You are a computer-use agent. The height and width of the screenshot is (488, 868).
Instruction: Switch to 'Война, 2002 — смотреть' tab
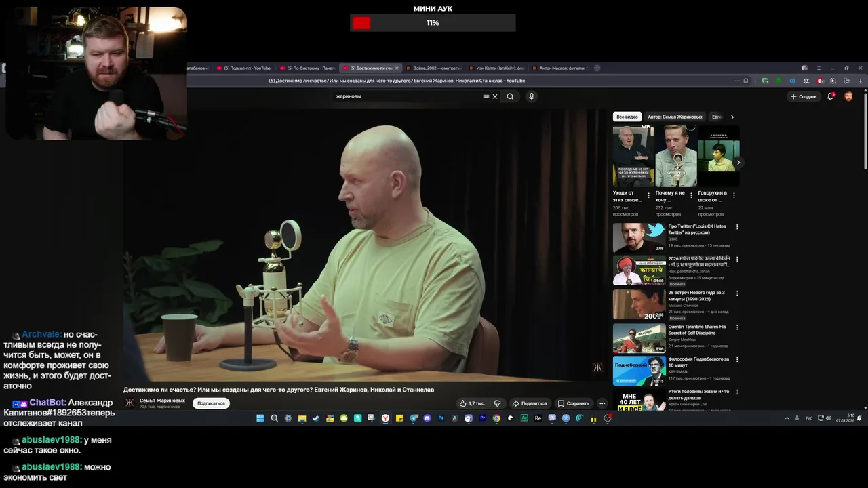433,68
